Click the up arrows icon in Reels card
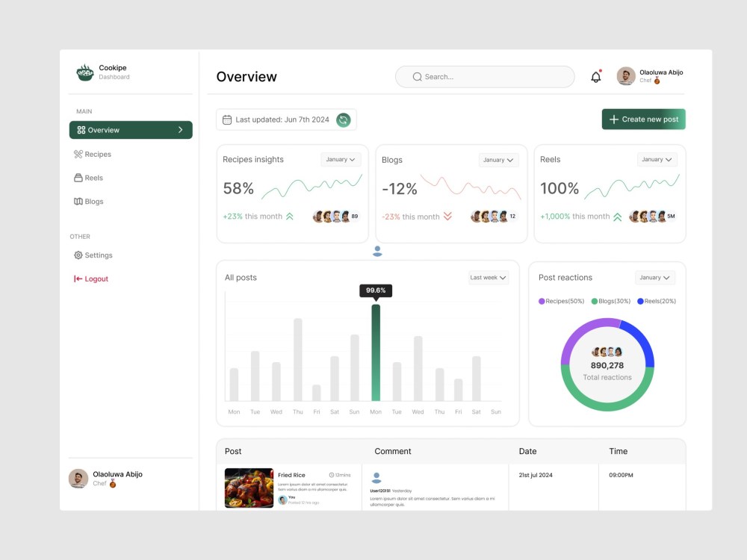Image resolution: width=747 pixels, height=560 pixels. [x=618, y=217]
